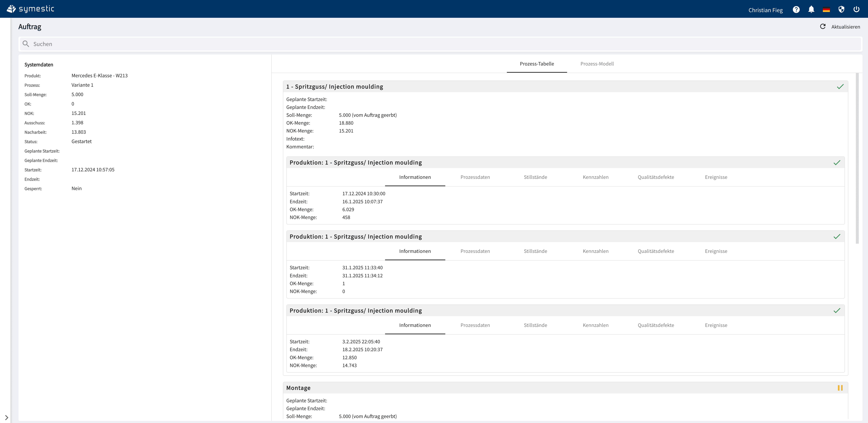
Task: Click checkmark on production starting 17.12.2024
Action: click(x=837, y=163)
